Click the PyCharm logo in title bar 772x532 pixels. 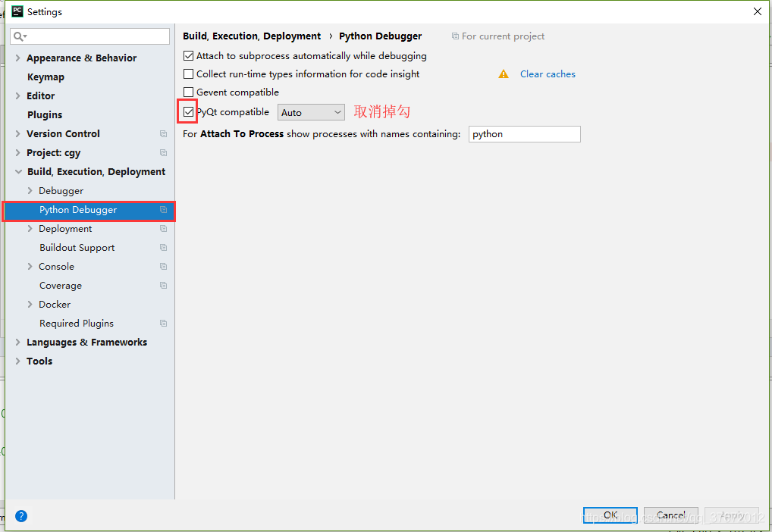pos(17,11)
